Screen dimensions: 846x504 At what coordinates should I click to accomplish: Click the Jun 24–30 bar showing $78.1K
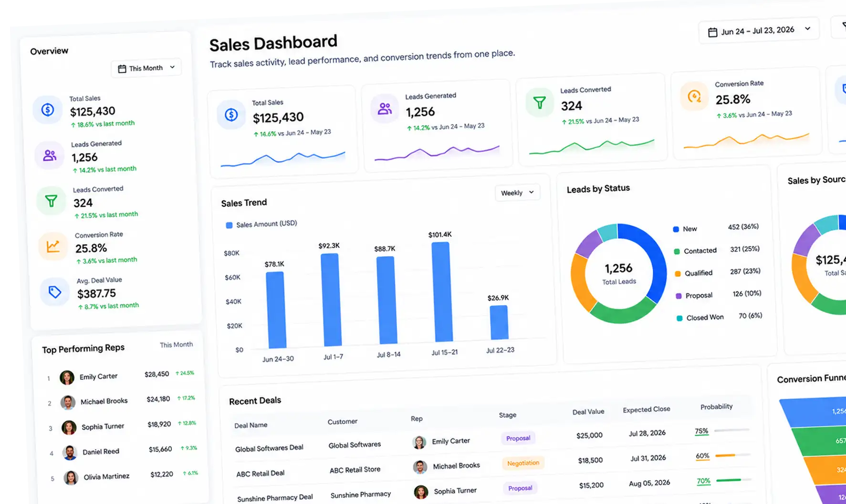(276, 310)
